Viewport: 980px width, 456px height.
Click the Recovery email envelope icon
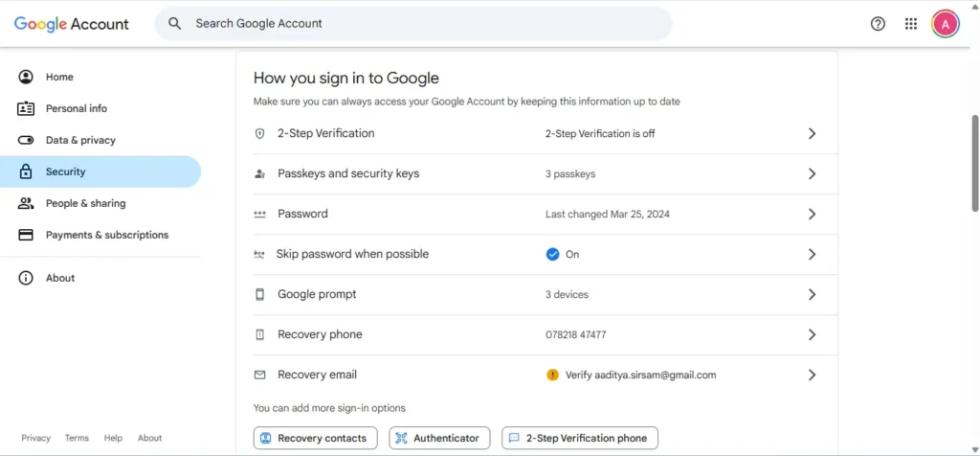[259, 376]
